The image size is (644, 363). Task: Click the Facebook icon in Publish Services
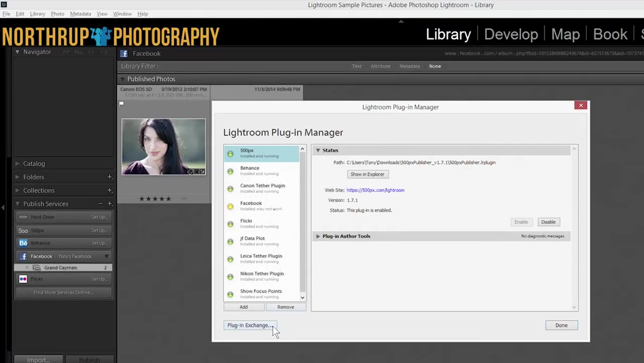click(x=23, y=257)
